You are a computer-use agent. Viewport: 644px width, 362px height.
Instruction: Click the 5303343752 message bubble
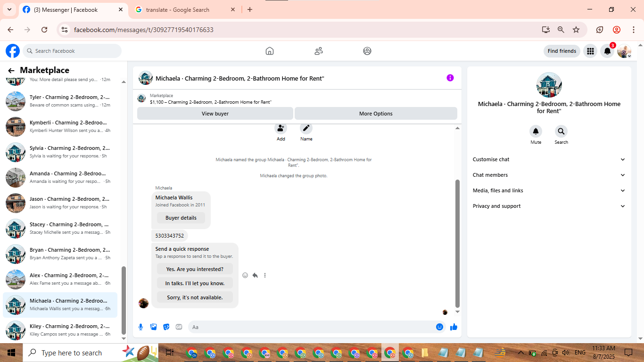tap(170, 236)
